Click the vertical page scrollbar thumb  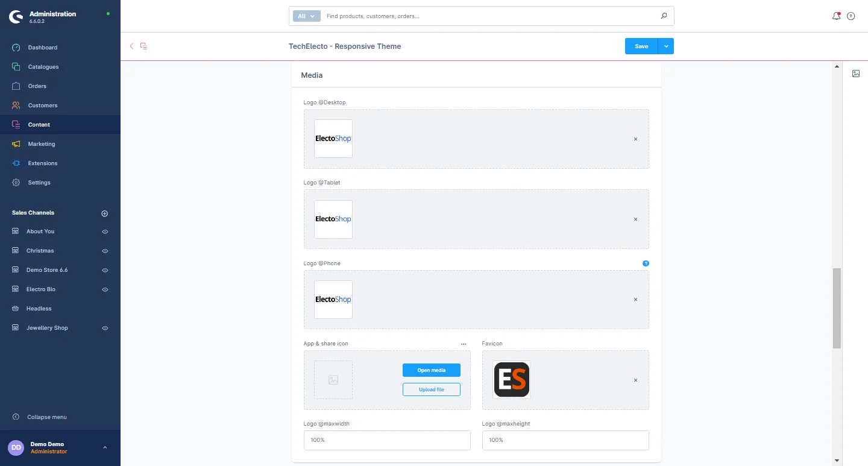(x=837, y=307)
